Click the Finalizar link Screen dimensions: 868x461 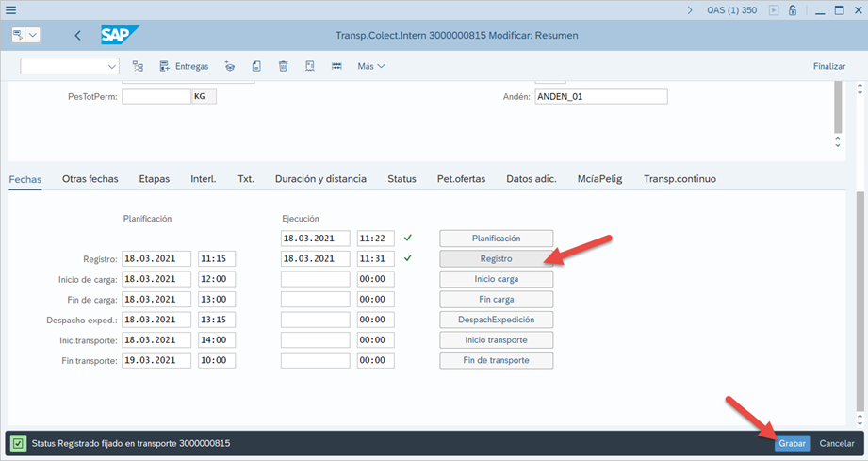[828, 66]
